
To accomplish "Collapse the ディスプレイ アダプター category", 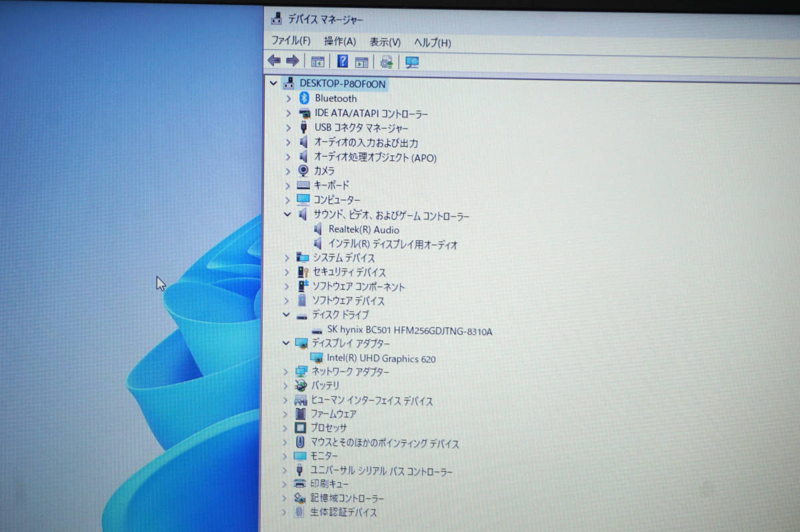I will [286, 343].
